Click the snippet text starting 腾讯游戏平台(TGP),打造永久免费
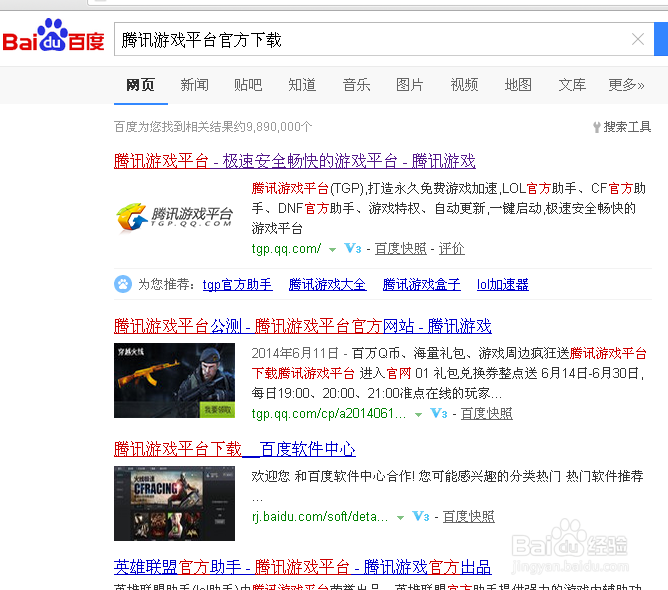The height and width of the screenshot is (590, 668). click(448, 208)
